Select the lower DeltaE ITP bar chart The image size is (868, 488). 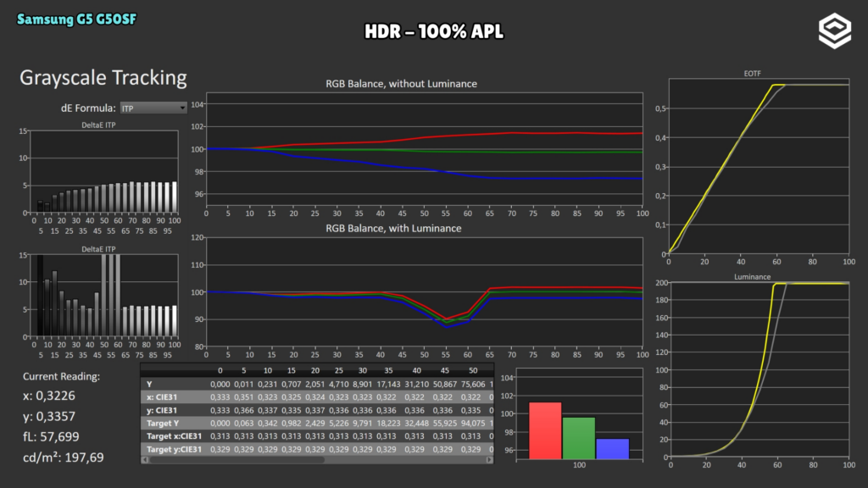[x=104, y=296]
